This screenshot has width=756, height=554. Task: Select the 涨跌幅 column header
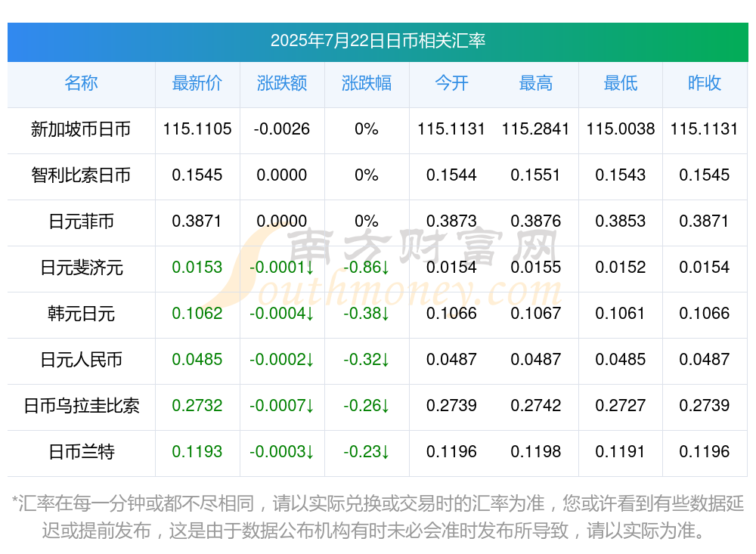[367, 83]
